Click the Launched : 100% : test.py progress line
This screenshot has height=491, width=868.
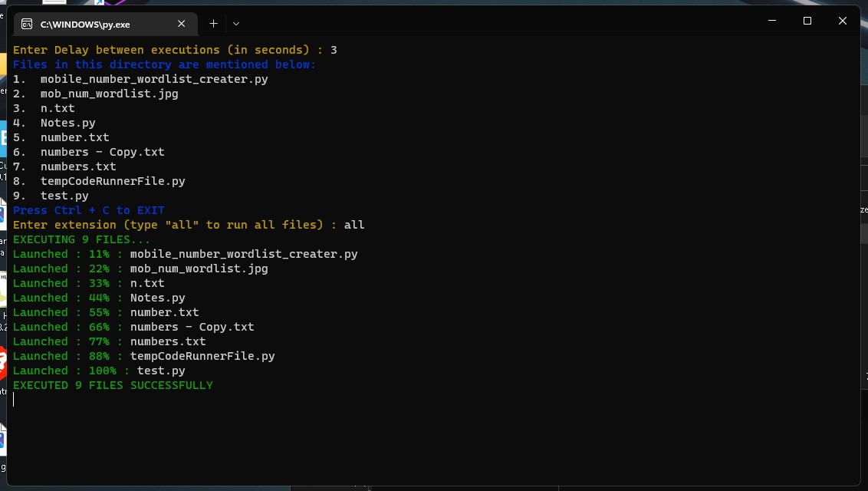[98, 370]
